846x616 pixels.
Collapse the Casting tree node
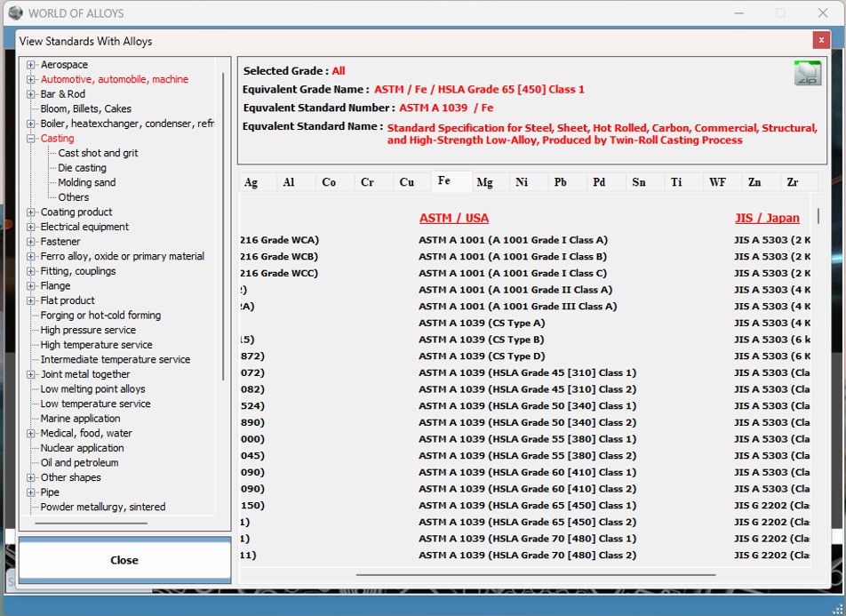(x=31, y=138)
